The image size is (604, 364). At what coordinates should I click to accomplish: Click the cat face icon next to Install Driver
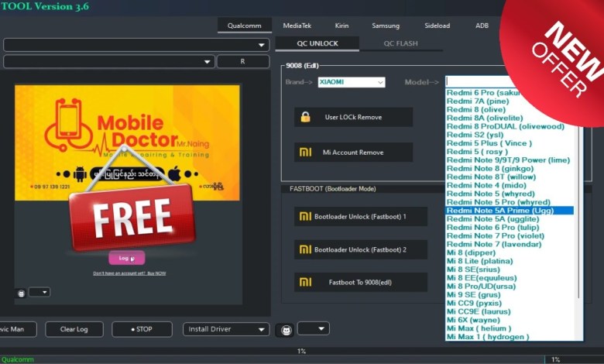(285, 330)
